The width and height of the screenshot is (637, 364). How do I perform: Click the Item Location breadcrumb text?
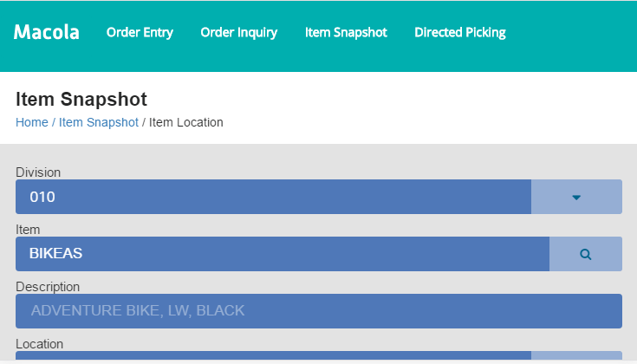[x=186, y=122]
